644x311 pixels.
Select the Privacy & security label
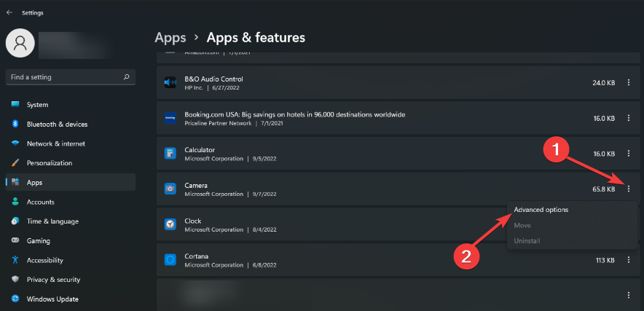(x=53, y=280)
